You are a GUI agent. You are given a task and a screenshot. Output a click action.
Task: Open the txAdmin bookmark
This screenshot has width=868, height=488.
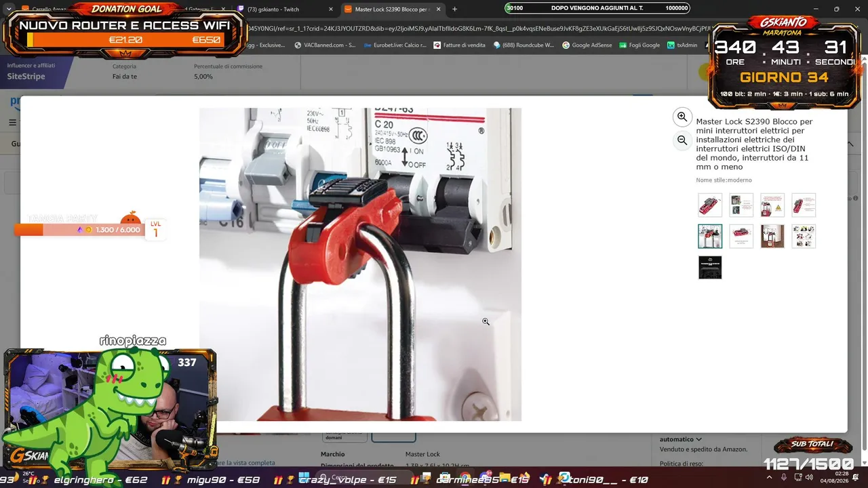click(682, 45)
